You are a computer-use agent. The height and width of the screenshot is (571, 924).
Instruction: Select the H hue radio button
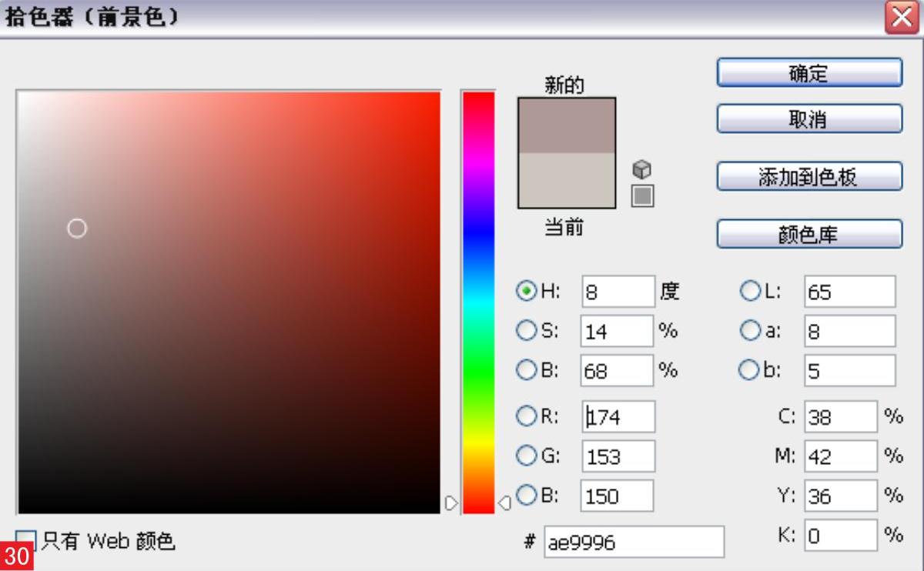(x=527, y=292)
